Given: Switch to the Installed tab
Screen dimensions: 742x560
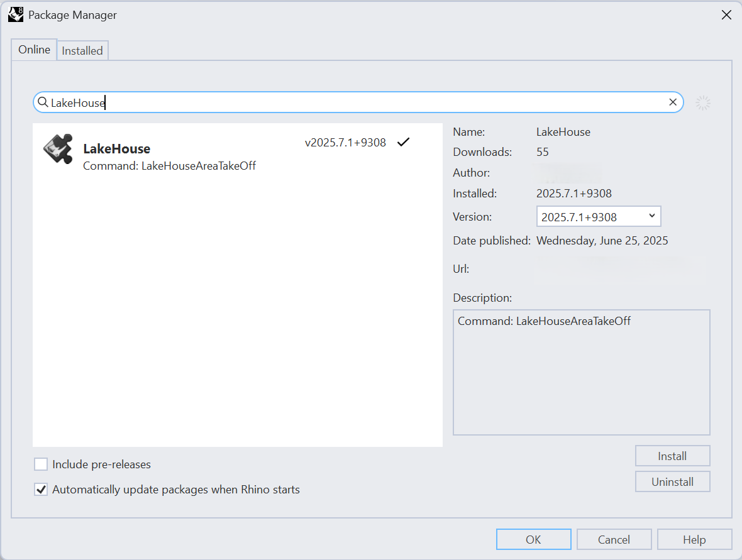Looking at the screenshot, I should (82, 51).
